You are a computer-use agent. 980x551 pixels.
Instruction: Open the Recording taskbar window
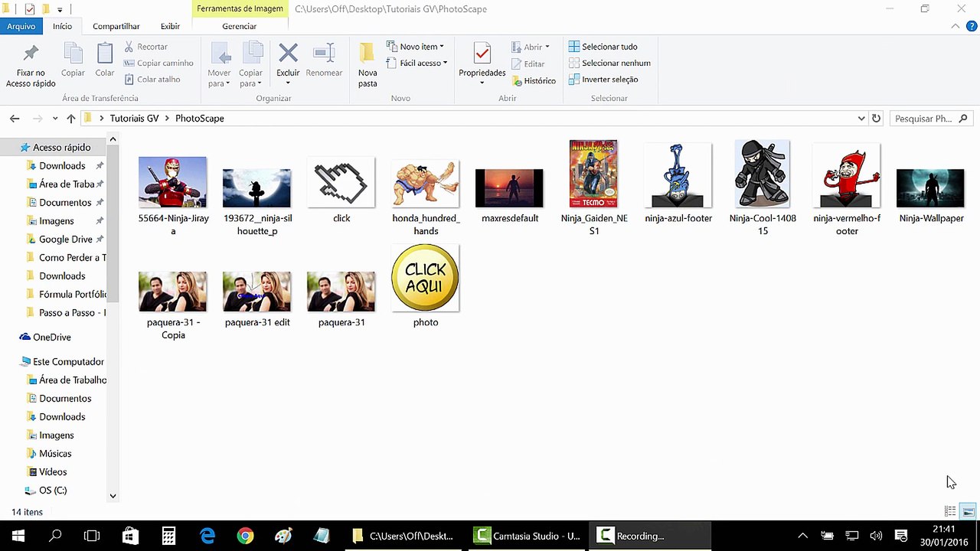click(x=650, y=536)
